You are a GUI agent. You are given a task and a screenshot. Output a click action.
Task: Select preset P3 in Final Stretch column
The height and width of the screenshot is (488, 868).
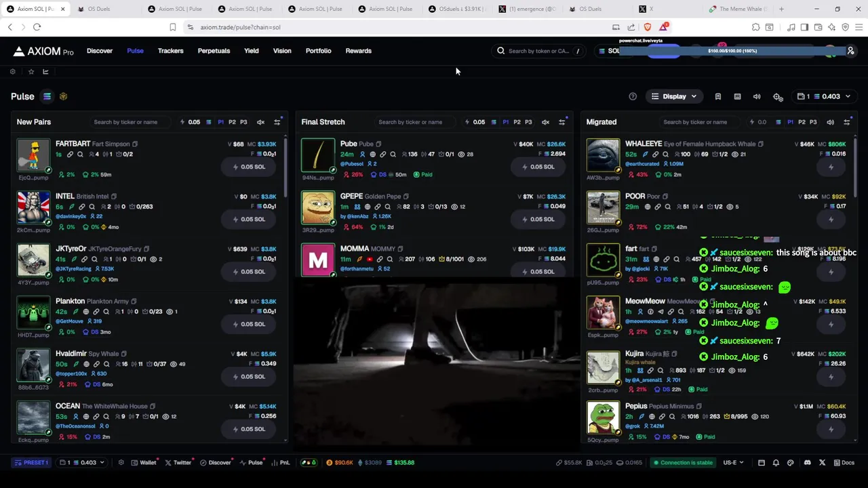tap(528, 122)
